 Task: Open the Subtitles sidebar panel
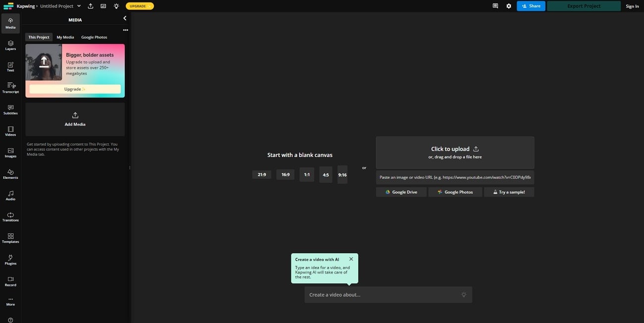(x=10, y=109)
